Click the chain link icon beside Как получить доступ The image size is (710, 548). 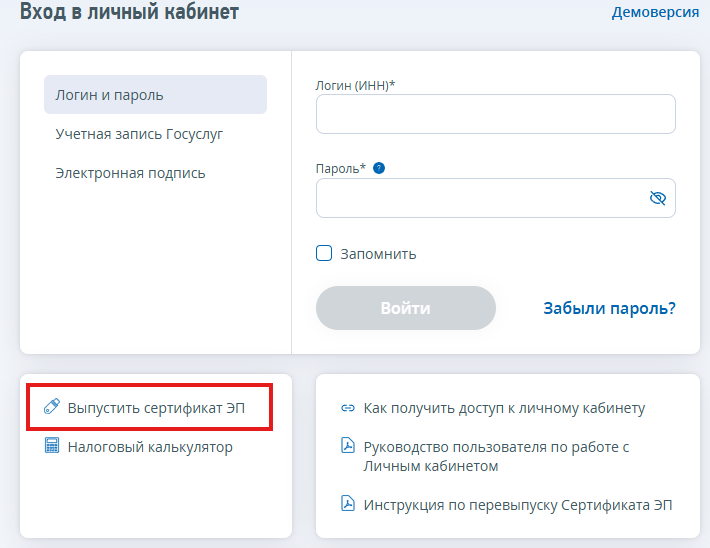pos(348,408)
